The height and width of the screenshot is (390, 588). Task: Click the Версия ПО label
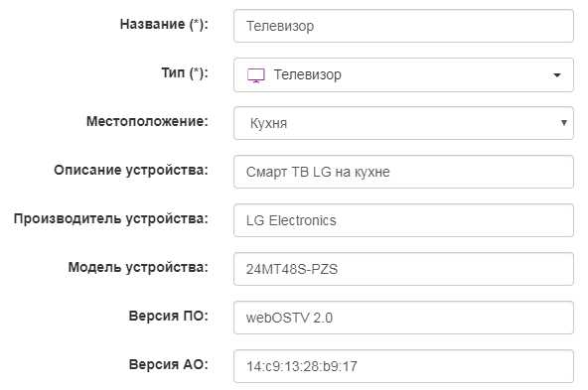click(169, 316)
